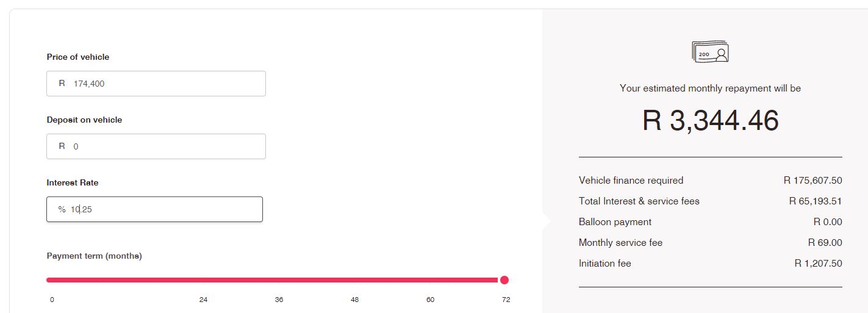Click the R currency symbol in the Deposit field
This screenshot has height=313, width=868.
pos(62,146)
